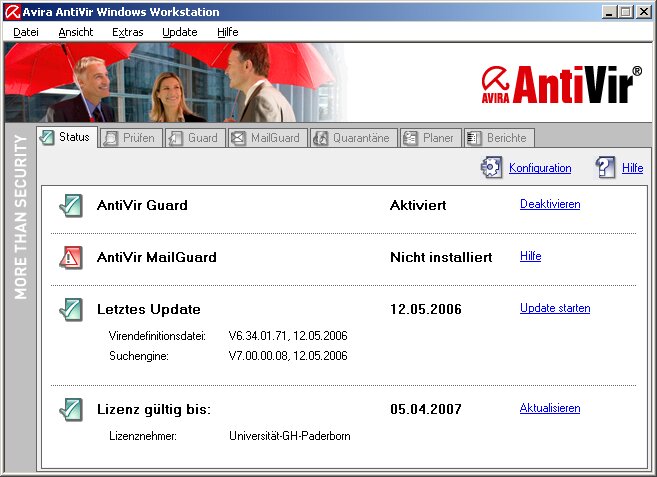Click the Avira AntiVir logo

[x=561, y=84]
